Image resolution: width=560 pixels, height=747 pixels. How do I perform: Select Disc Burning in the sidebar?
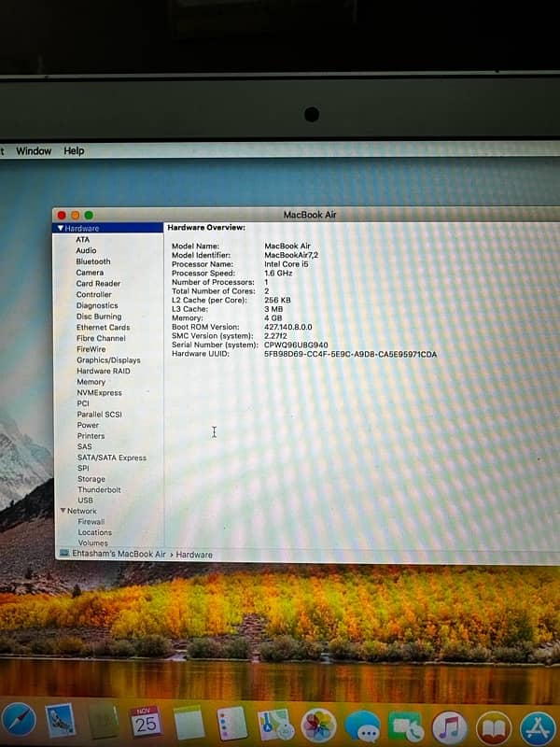point(99,316)
